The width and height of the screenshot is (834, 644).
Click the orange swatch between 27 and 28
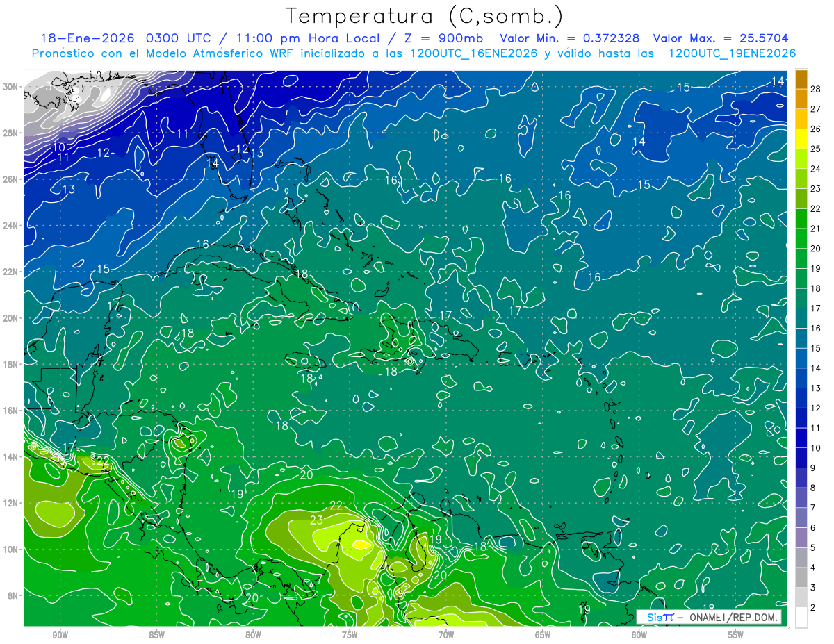(801, 98)
